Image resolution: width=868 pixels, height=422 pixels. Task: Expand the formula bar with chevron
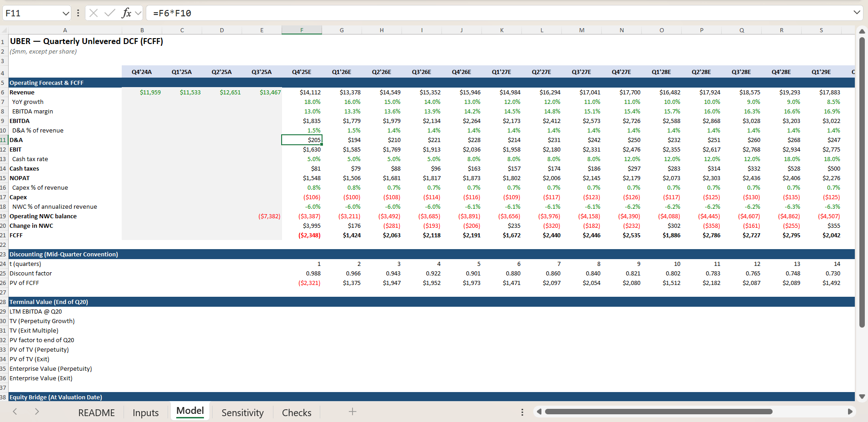click(857, 13)
